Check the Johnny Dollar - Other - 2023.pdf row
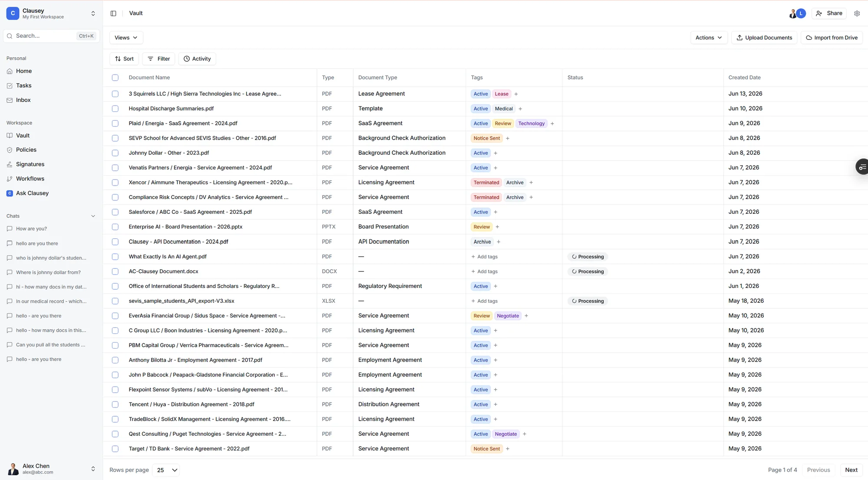Viewport: 868px width, 480px height. (115, 153)
